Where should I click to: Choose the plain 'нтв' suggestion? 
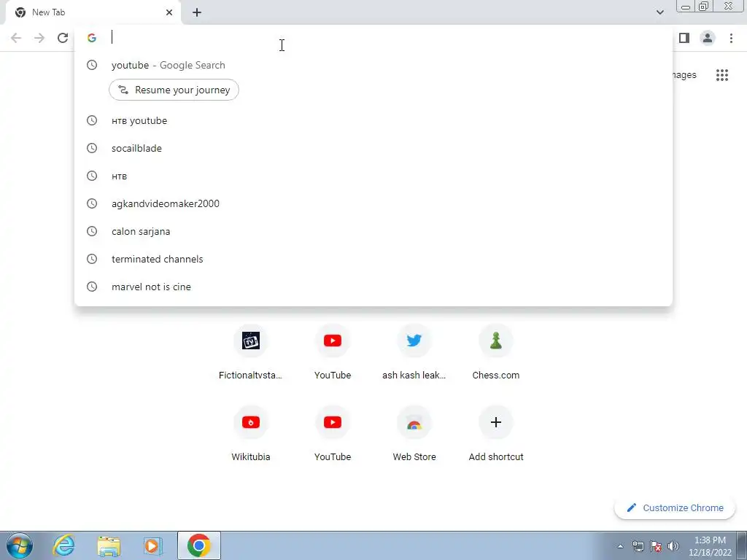(x=373, y=176)
